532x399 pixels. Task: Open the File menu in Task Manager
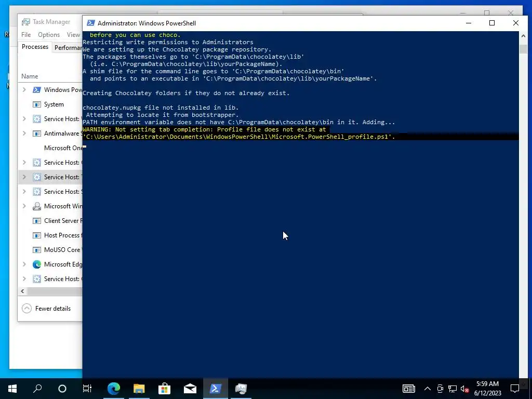[26, 35]
